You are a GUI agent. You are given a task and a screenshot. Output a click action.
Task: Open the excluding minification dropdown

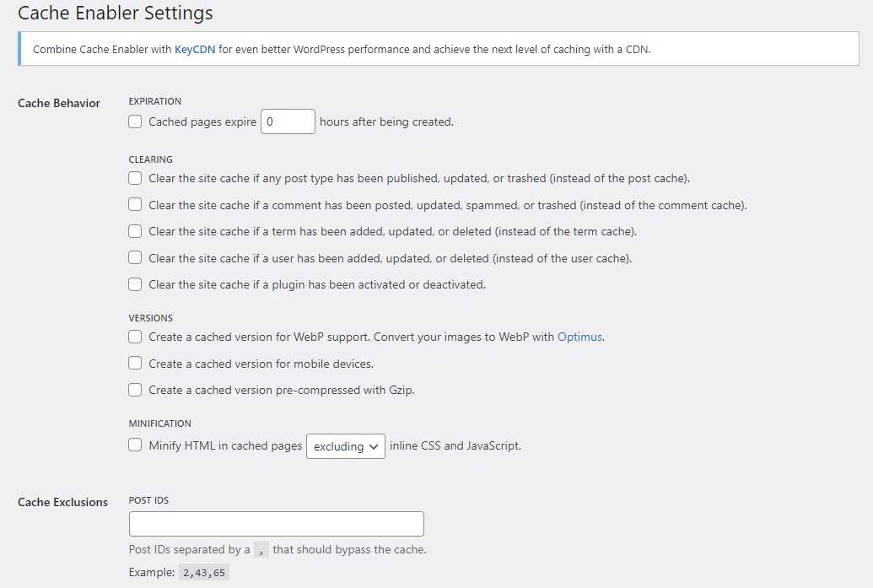point(346,446)
